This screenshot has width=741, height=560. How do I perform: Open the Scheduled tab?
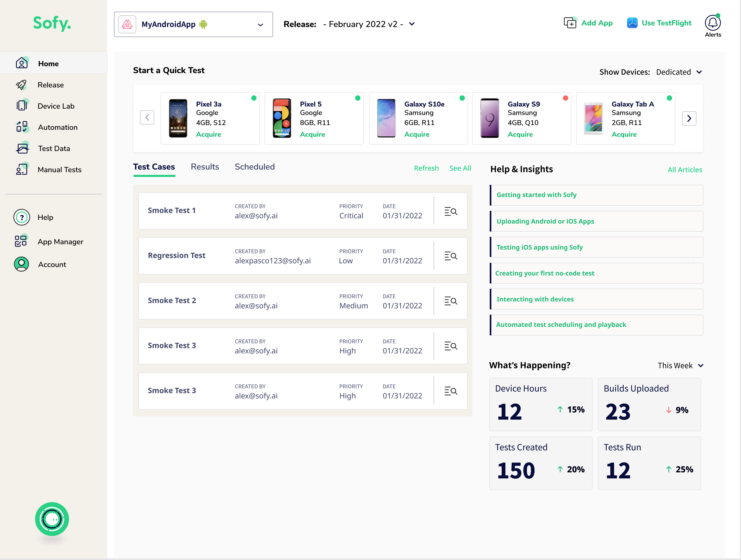click(x=255, y=167)
